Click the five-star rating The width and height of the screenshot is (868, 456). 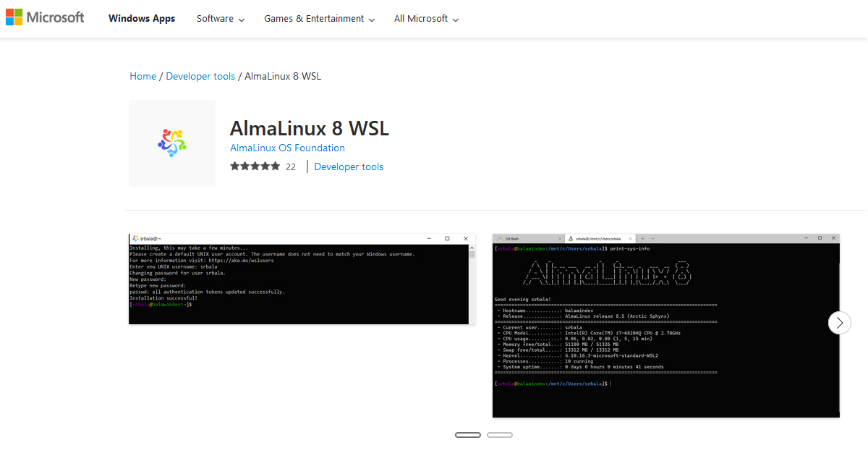pos(255,166)
